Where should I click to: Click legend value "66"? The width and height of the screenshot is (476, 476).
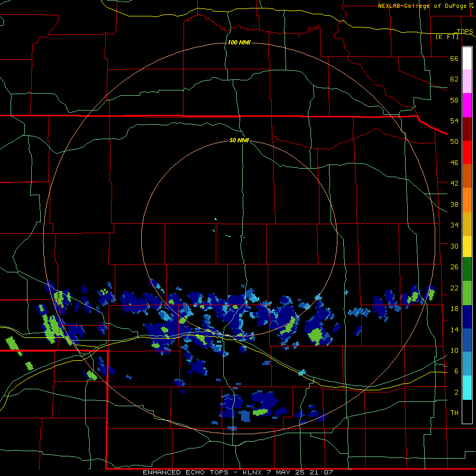454,58
